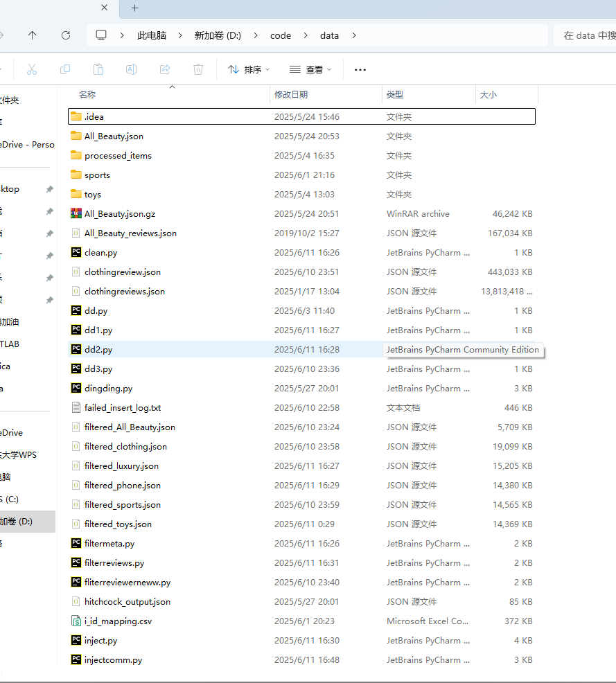Select 新加卷 (D:) in the sidebar
Viewport: 616px width, 683px height.
click(x=27, y=522)
